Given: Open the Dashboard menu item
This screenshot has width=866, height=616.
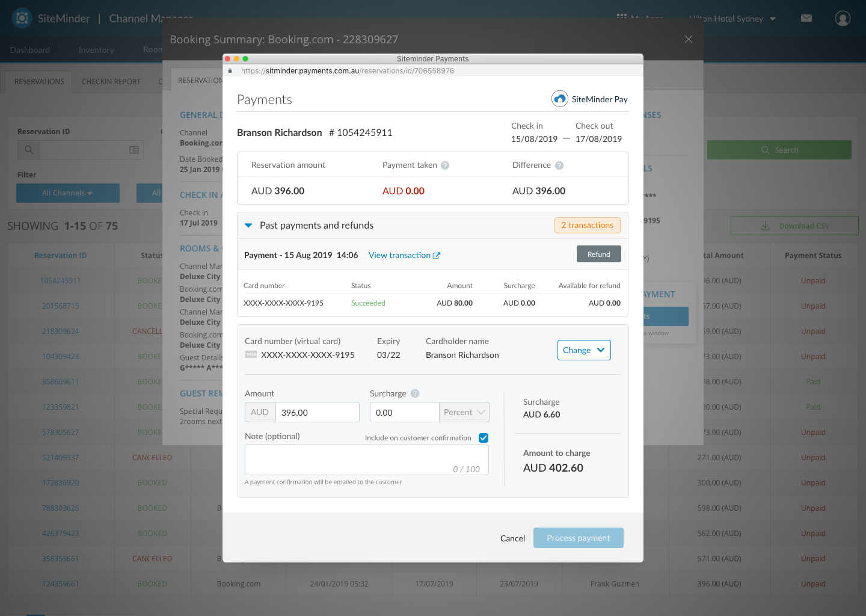Looking at the screenshot, I should tap(30, 50).
